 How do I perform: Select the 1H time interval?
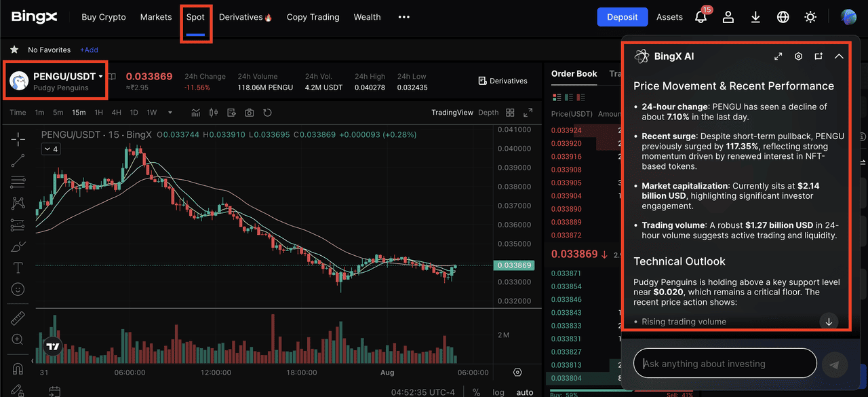(99, 113)
